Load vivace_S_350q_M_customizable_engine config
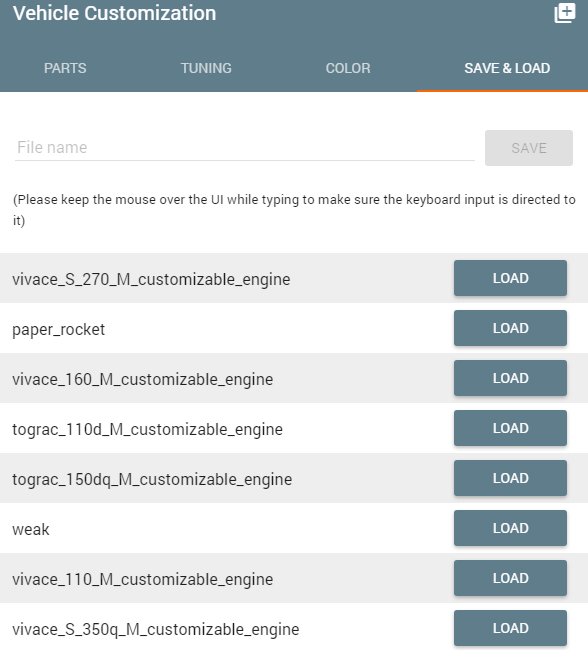The image size is (588, 650). [510, 628]
